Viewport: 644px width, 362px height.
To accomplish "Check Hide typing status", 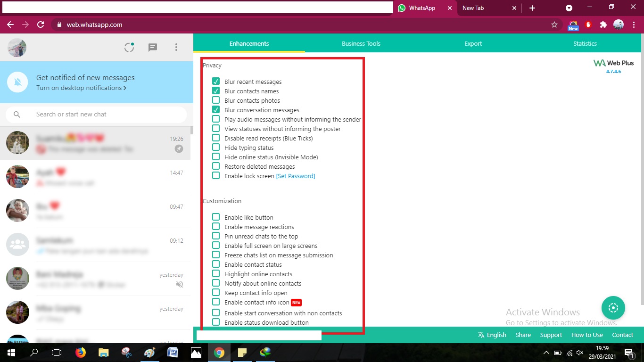I will coord(215,148).
